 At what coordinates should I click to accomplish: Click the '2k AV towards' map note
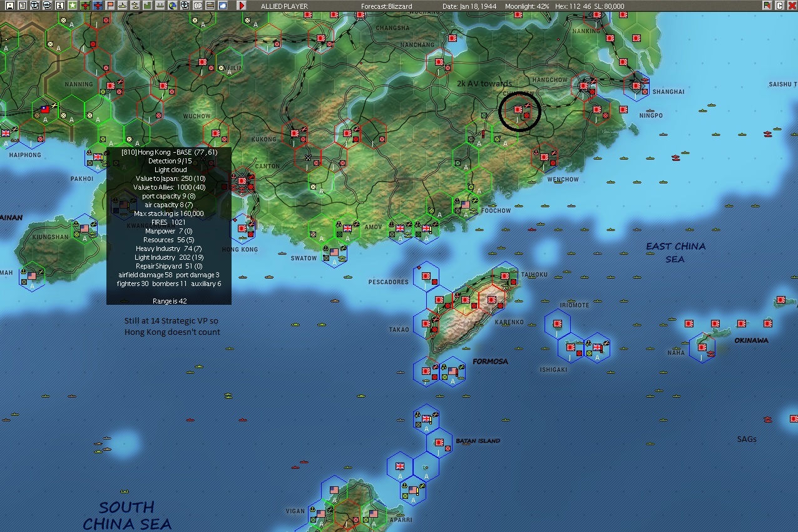click(484, 83)
